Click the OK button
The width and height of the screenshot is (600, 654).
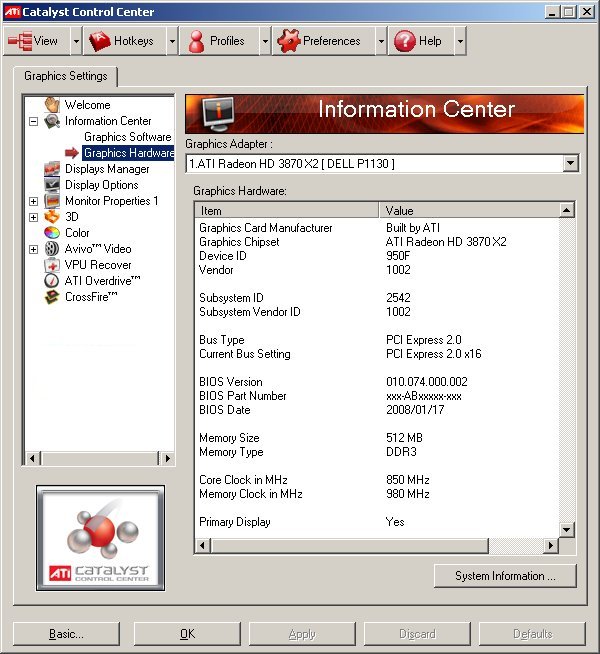pos(187,634)
